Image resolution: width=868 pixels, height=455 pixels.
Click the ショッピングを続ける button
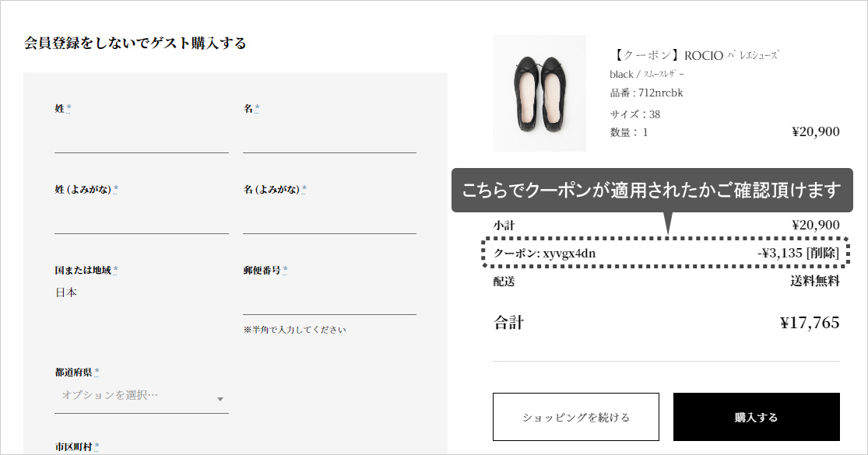(x=576, y=417)
